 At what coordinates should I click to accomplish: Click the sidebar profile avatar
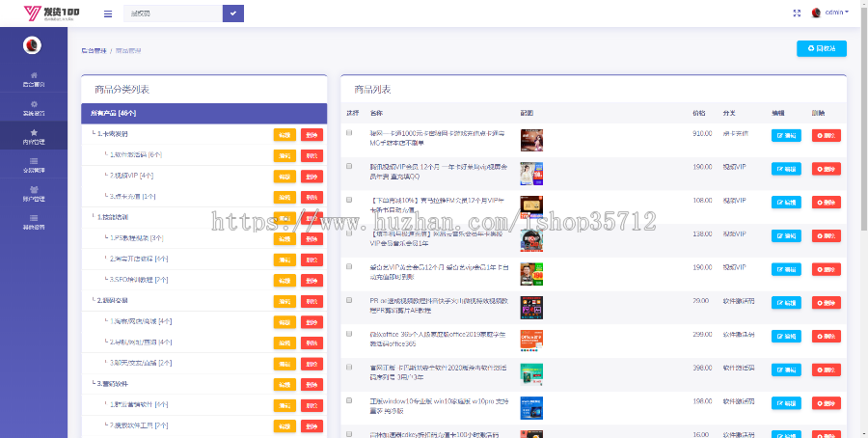[32, 45]
